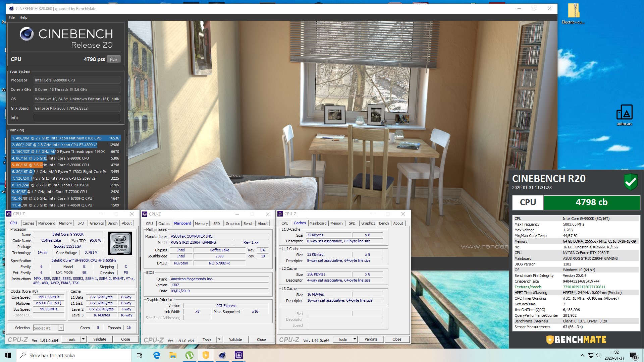Open the Windows Start menu

8,355
